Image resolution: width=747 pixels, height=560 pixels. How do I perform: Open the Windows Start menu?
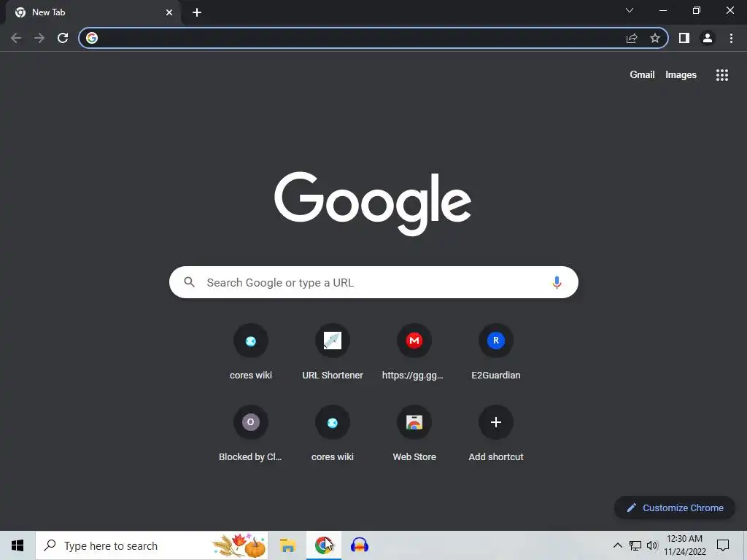coord(18,545)
